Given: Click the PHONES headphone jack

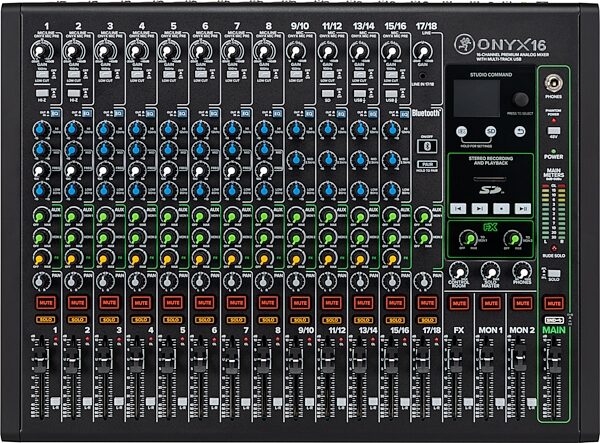Looking at the screenshot, I should click(x=553, y=83).
